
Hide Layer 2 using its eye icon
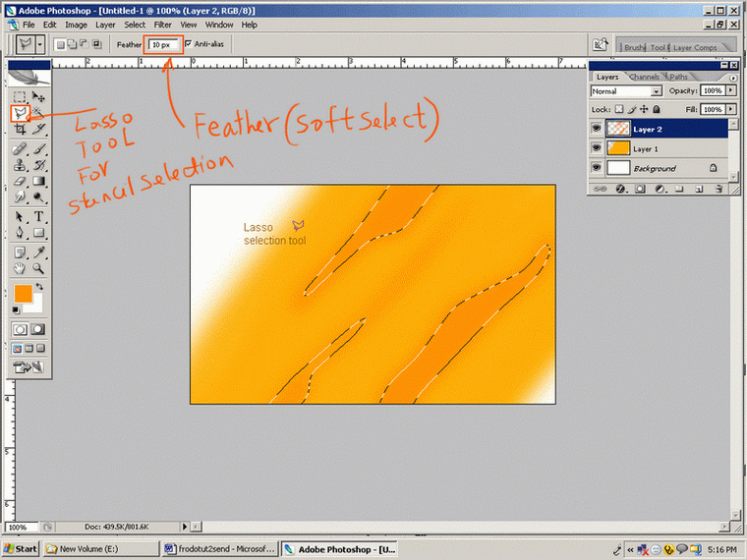pos(598,129)
